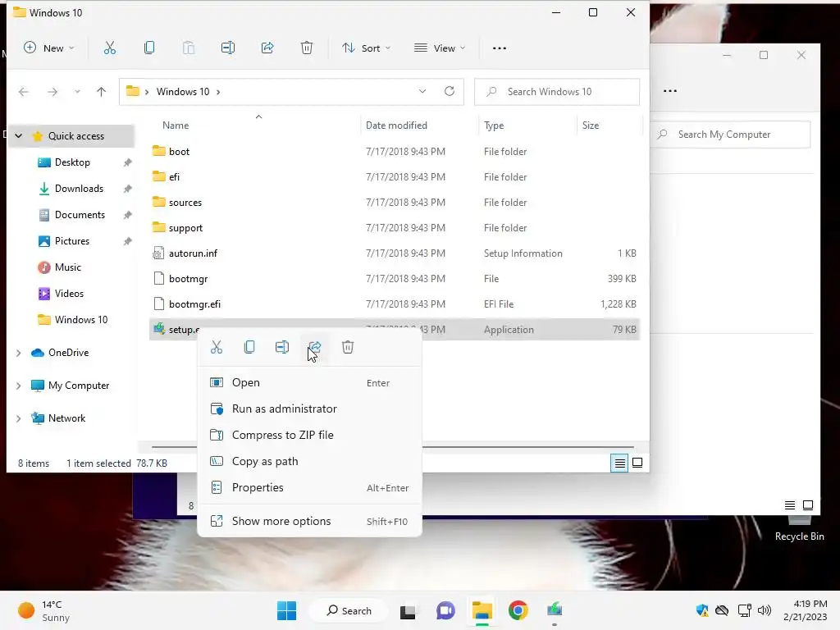Open the Windows Start menu

click(x=286, y=610)
